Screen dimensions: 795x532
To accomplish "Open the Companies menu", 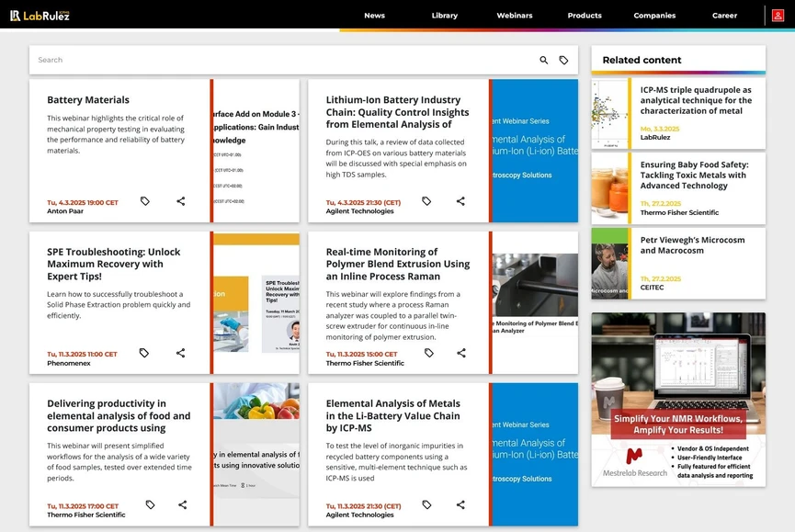I will tap(654, 16).
